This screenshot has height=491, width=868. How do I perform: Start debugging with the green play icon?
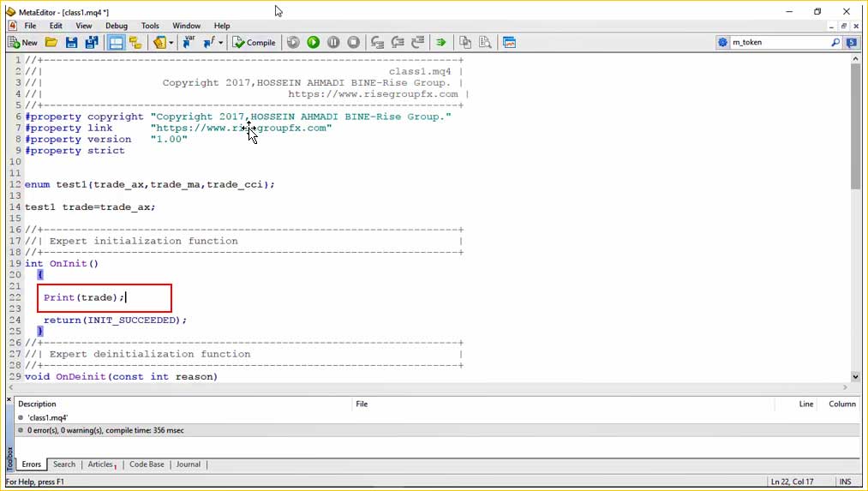pos(314,43)
